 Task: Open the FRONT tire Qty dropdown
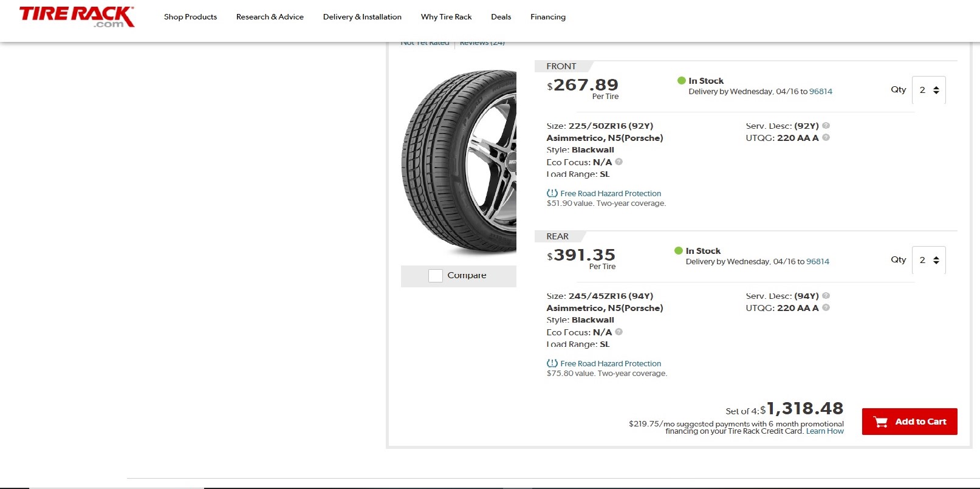click(x=928, y=90)
